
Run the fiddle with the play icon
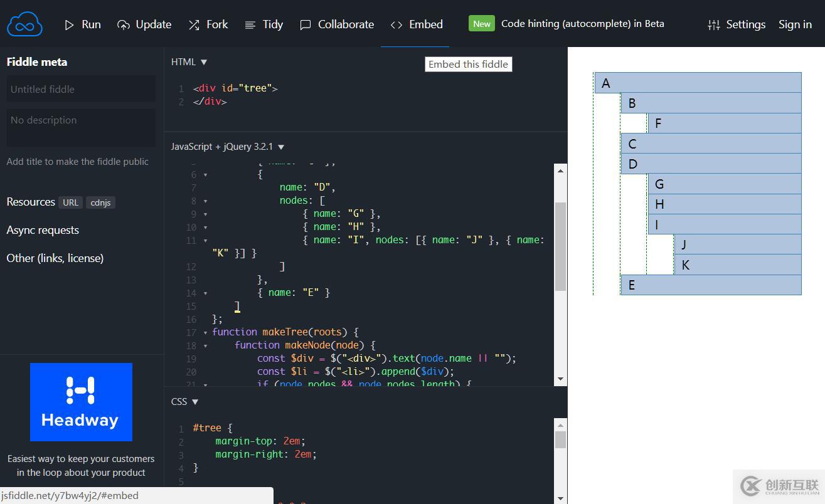tap(69, 25)
